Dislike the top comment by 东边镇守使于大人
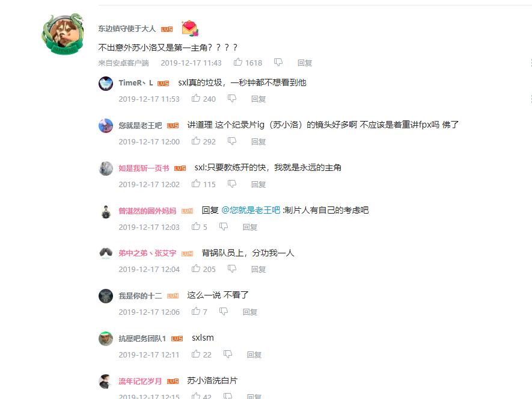 click(278, 63)
